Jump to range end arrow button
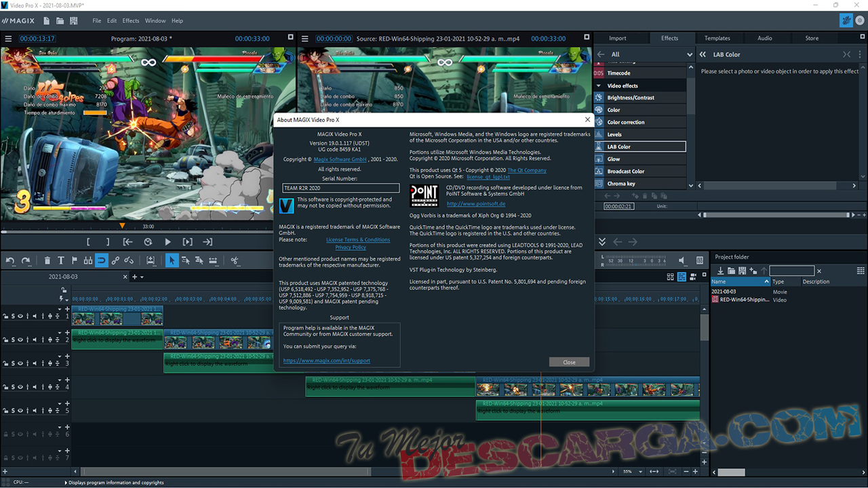 pos(208,242)
